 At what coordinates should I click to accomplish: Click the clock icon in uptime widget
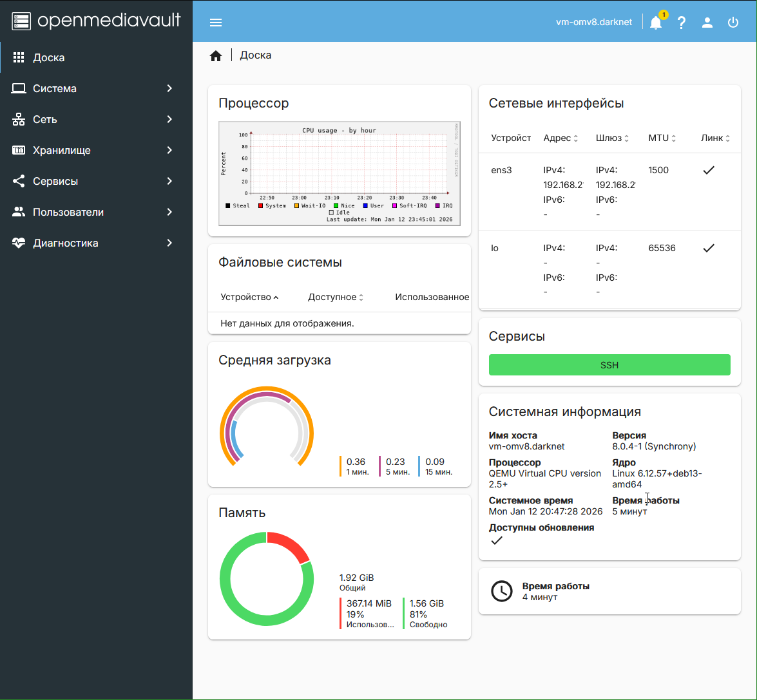(x=502, y=591)
